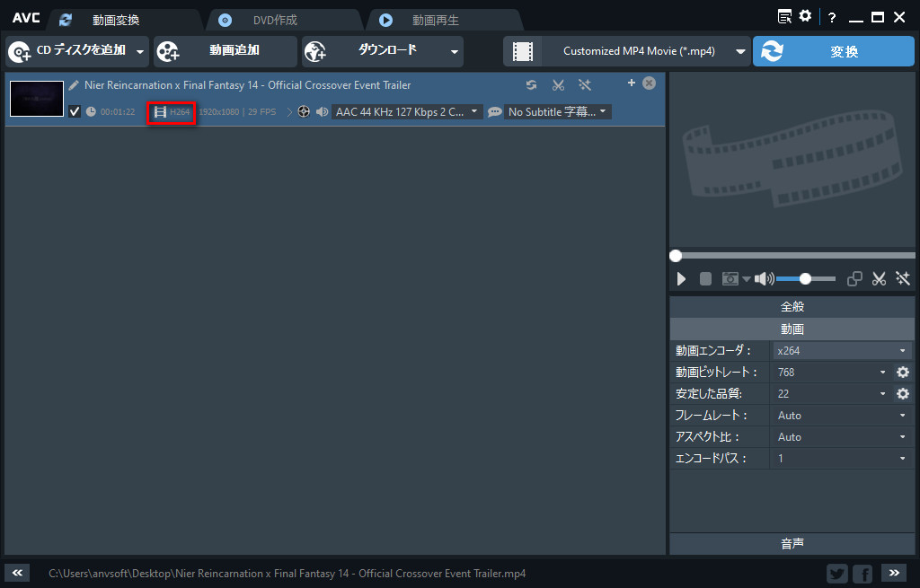The width and height of the screenshot is (920, 588).
Task: Click the output profile film strip icon
Action: tap(522, 51)
